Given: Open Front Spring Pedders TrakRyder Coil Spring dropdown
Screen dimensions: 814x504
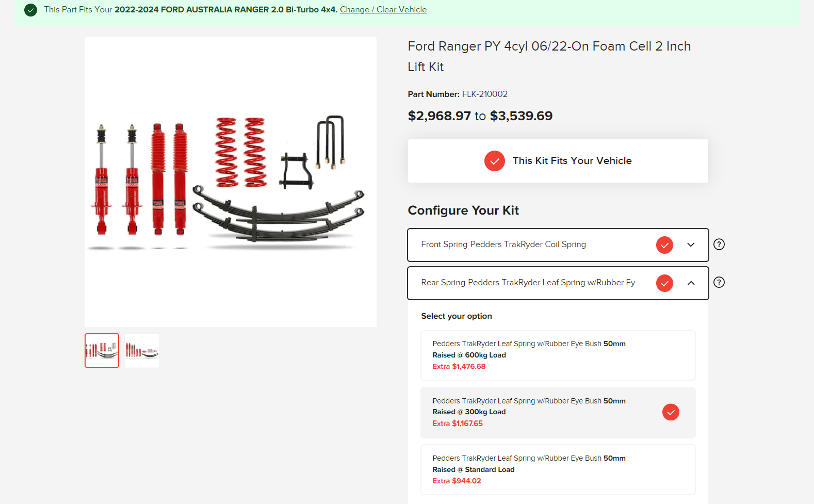Looking at the screenshot, I should pos(558,245).
